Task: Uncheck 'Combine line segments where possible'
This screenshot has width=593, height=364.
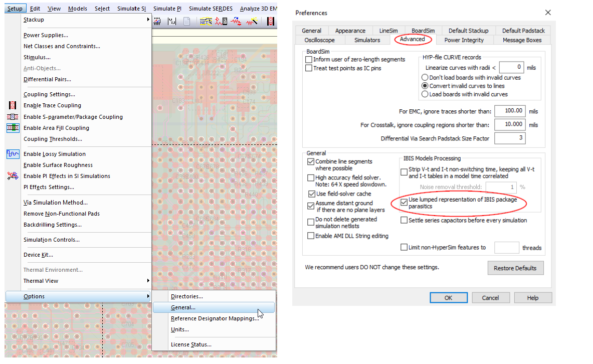Action: click(x=311, y=161)
